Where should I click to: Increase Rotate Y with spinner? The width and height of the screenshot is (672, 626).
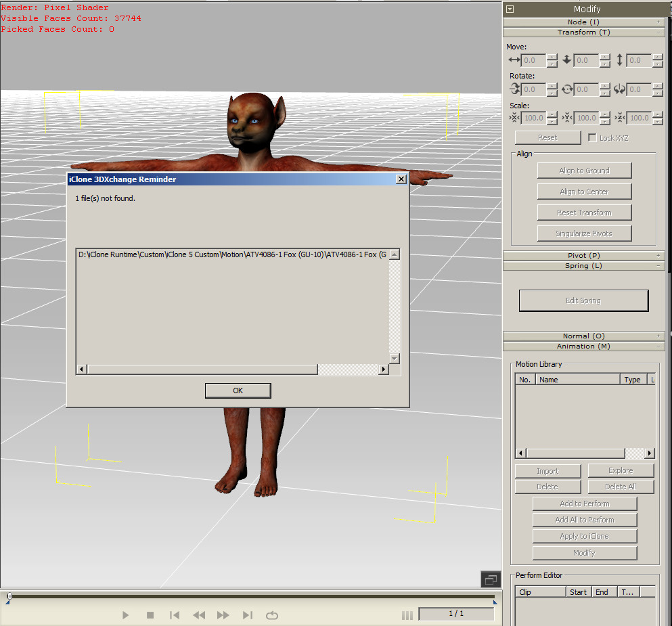tap(605, 86)
